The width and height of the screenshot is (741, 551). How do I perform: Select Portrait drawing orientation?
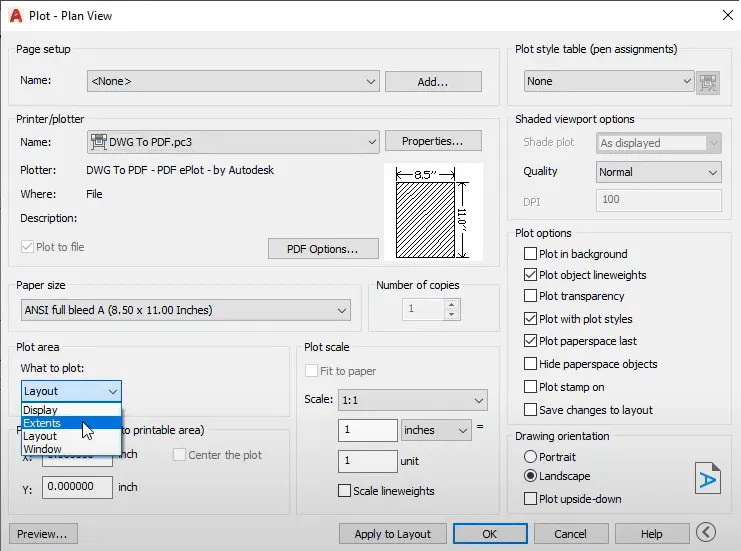[x=530, y=457]
